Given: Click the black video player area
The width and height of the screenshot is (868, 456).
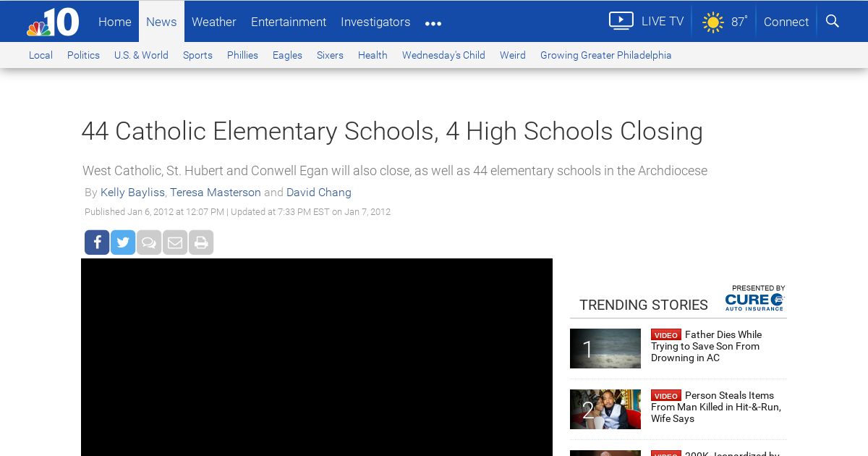Looking at the screenshot, I should click(x=317, y=357).
